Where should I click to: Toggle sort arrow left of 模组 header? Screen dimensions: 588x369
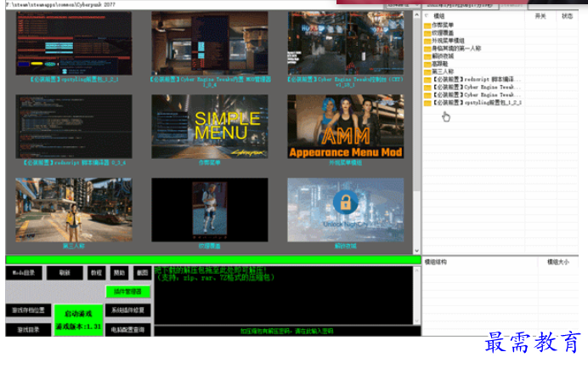point(427,16)
